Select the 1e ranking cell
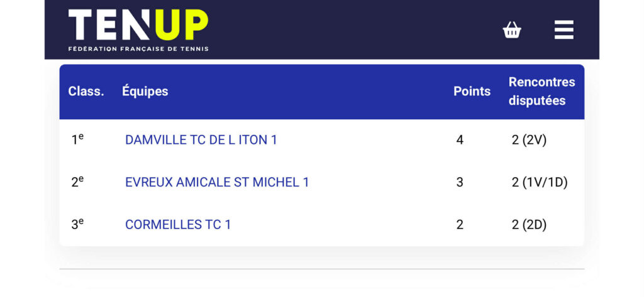 click(x=77, y=139)
